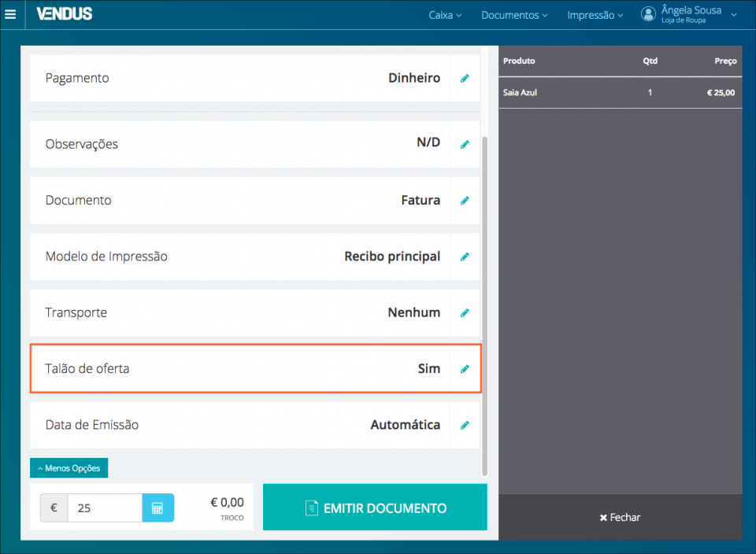Edit the Pagamento option using its pencil icon

coord(465,78)
